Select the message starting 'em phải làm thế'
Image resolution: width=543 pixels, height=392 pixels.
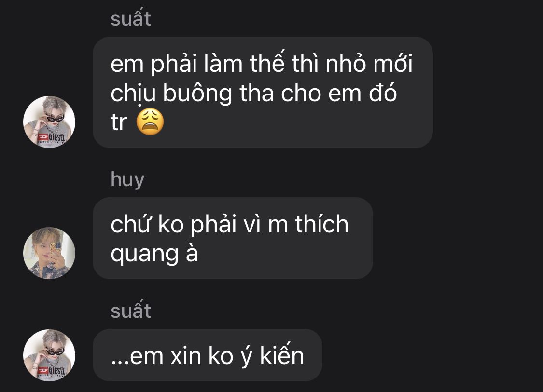(x=263, y=93)
